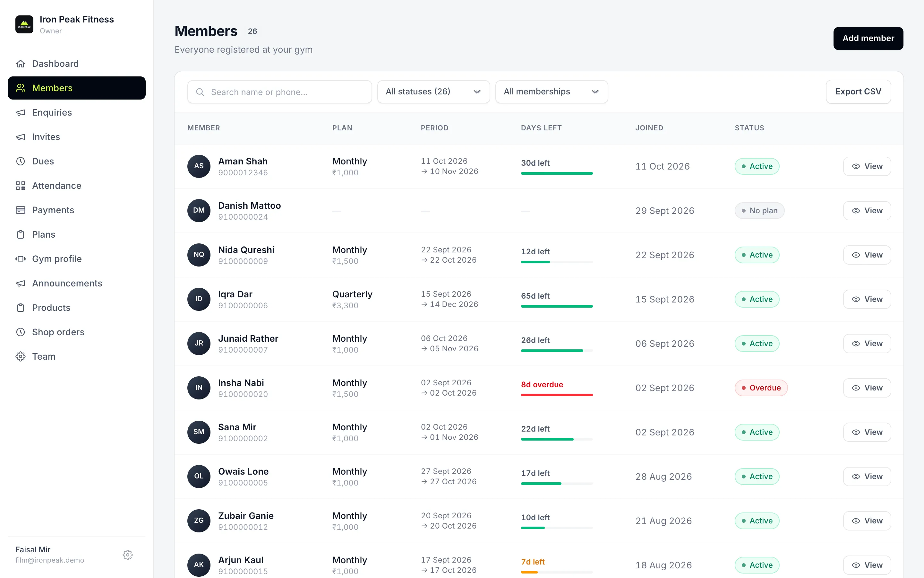Click the Announcements megaphone icon
Screen dimensions: 924x578
pos(21,283)
